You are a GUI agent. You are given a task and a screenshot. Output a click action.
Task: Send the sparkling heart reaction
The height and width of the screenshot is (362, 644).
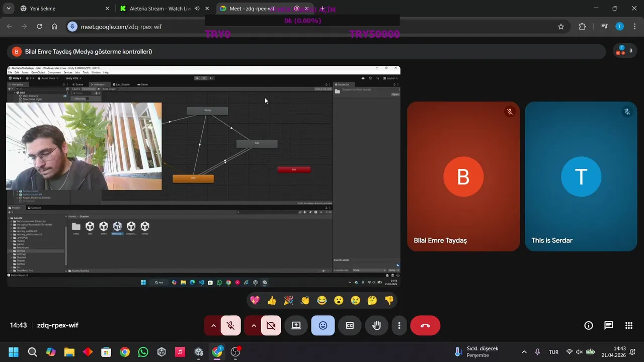click(x=255, y=300)
